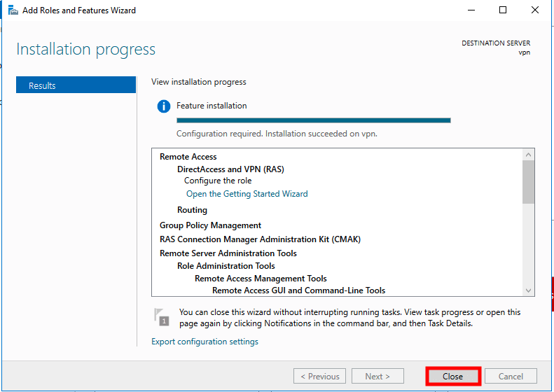Minimize the wizard window
This screenshot has height=392, width=554.
click(x=471, y=10)
